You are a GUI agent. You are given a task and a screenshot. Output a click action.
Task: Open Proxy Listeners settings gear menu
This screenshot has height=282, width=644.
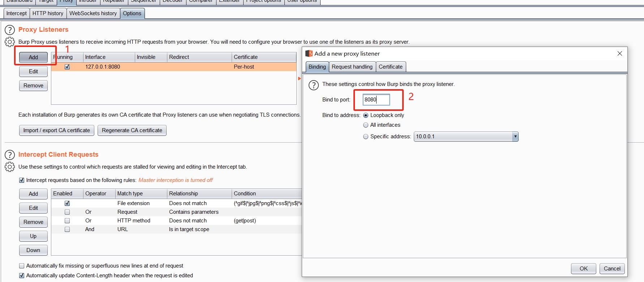coord(10,42)
